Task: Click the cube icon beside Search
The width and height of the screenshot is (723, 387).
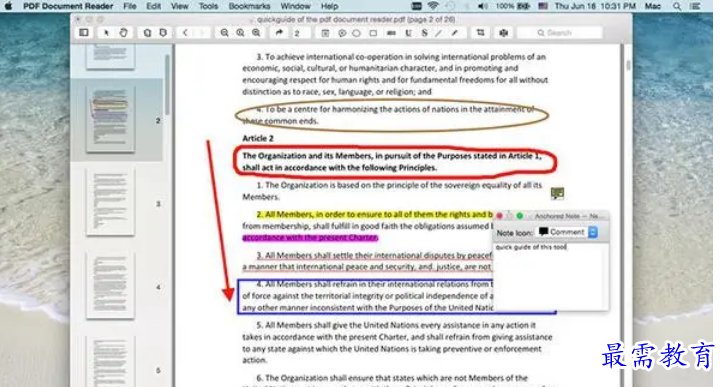Action: (504, 33)
